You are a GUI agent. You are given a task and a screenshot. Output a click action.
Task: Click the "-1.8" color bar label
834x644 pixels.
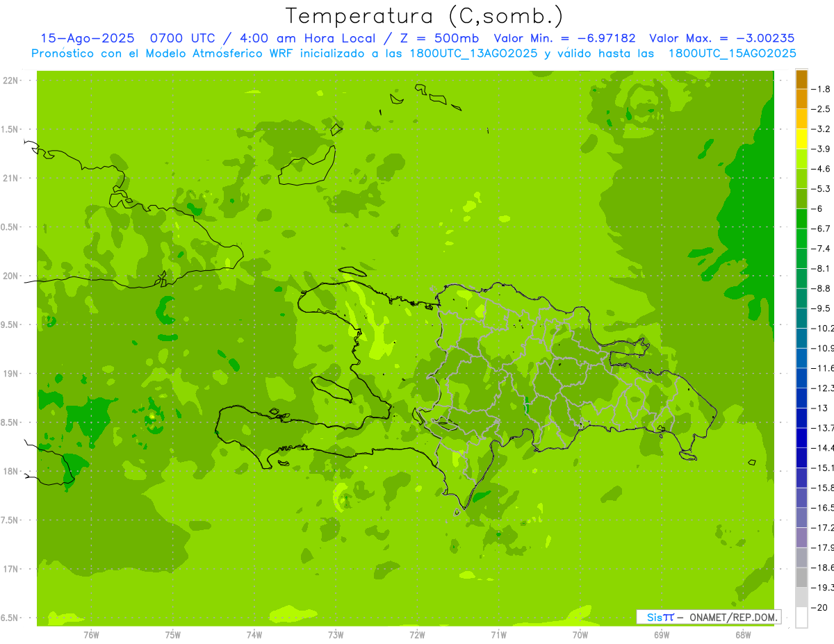click(x=821, y=89)
